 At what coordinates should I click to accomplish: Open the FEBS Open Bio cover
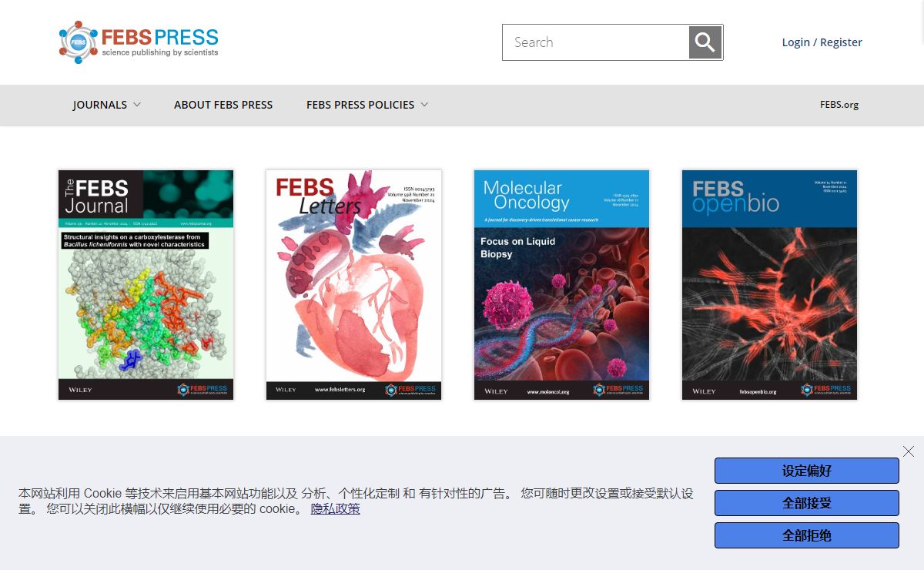pyautogui.click(x=769, y=285)
